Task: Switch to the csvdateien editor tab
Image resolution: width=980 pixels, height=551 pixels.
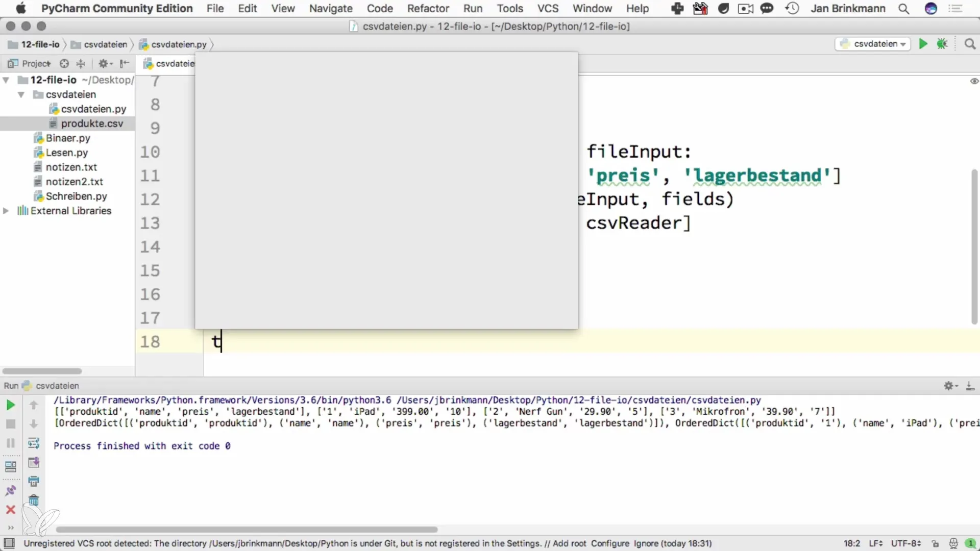Action: click(x=169, y=63)
